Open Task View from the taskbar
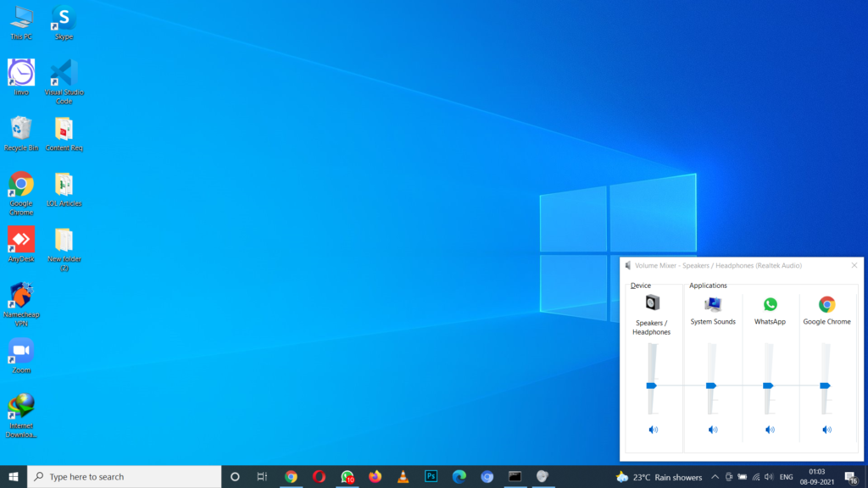 coord(263,476)
